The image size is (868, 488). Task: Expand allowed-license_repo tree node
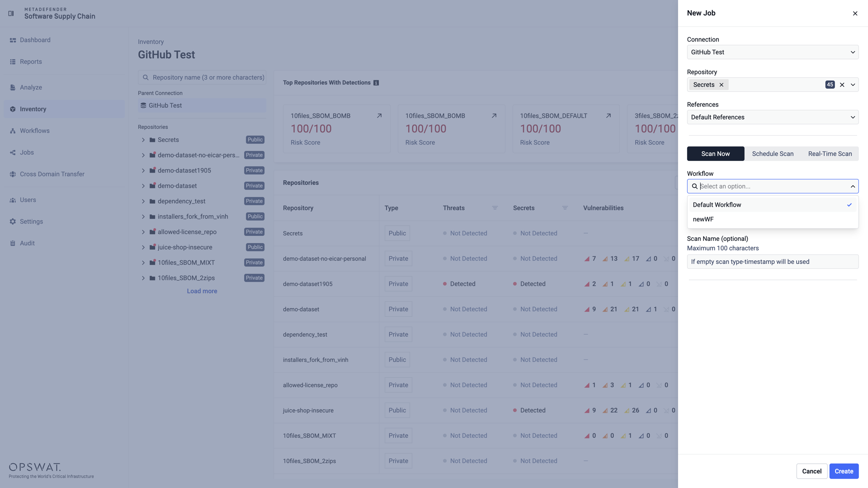click(x=143, y=232)
